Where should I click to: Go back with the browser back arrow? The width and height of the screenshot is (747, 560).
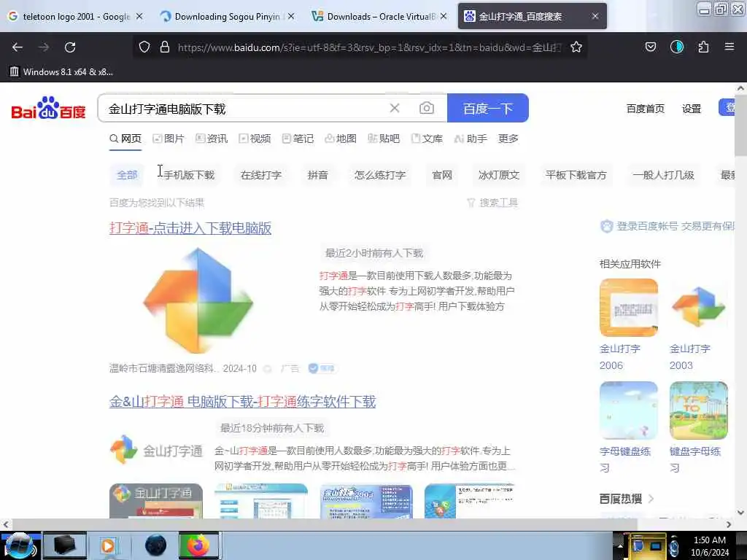point(18,47)
